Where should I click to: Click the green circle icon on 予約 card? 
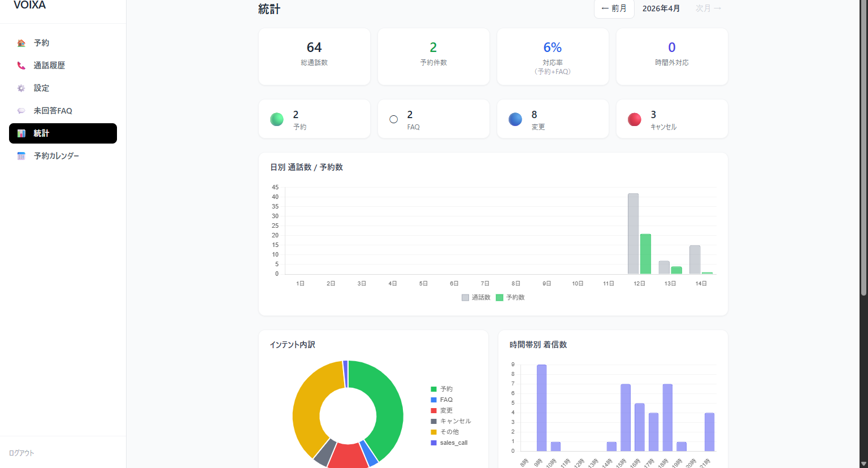[277, 119]
